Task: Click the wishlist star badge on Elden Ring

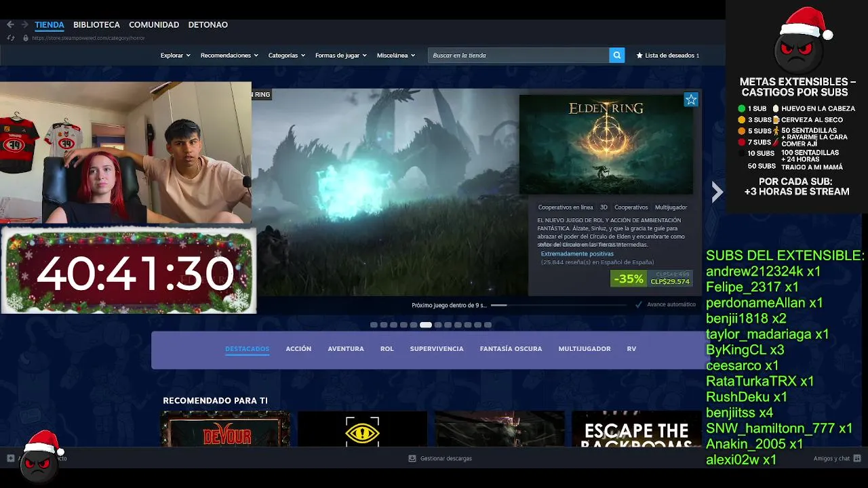Action: click(691, 100)
